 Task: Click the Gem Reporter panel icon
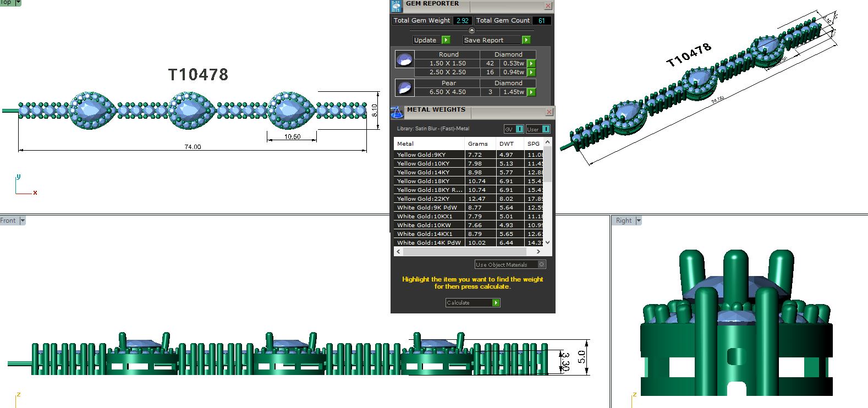396,6
